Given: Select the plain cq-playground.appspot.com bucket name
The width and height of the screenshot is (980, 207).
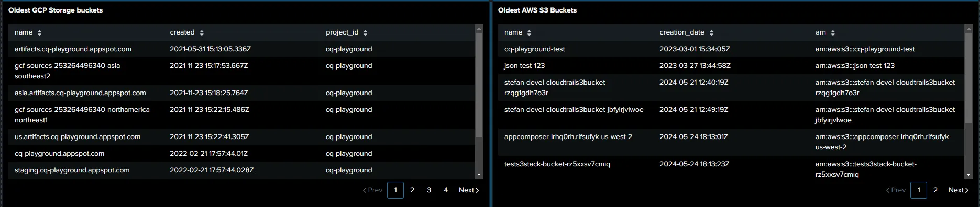Looking at the screenshot, I should pyautogui.click(x=60, y=154).
